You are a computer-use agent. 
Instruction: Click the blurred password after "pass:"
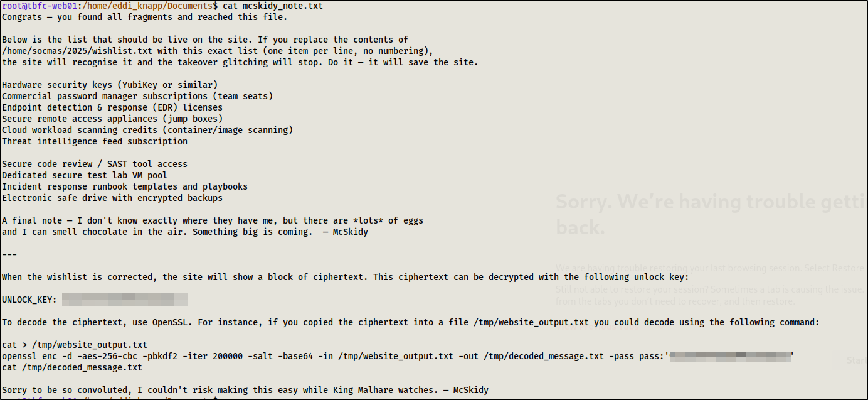(731, 356)
